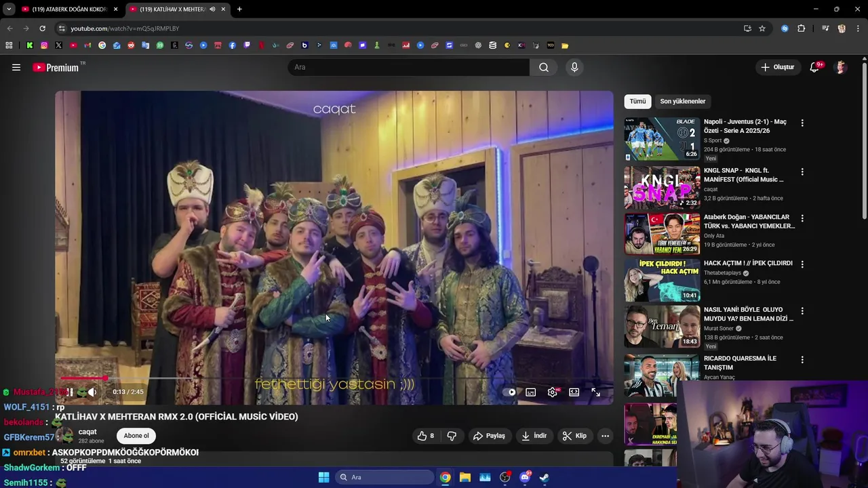
Task: Click the Shazam extension icon
Action: pyautogui.click(x=785, y=28)
